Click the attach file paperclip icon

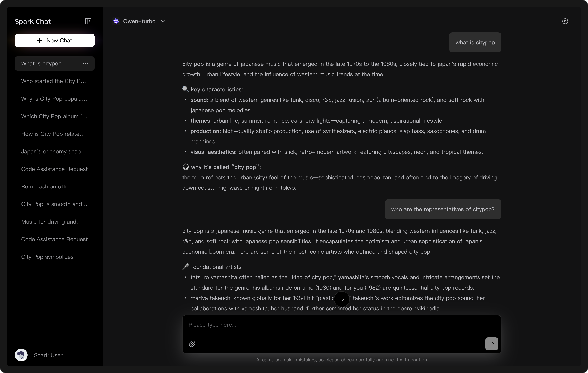coord(192,344)
